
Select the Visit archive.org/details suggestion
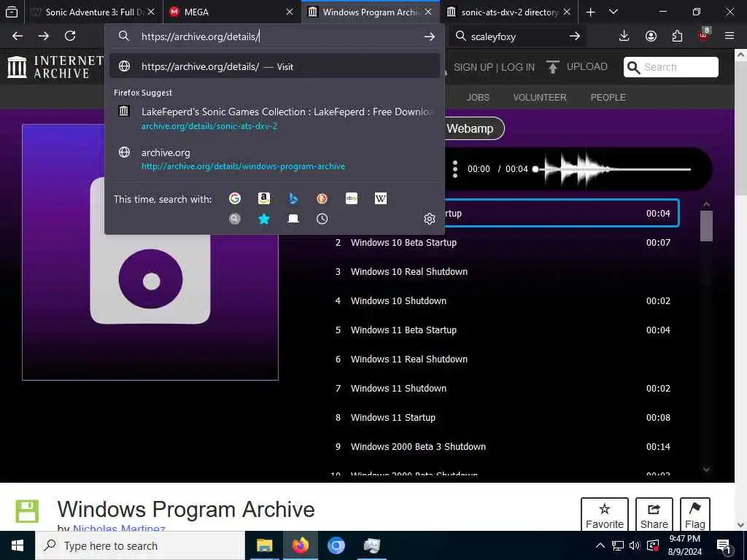pos(274,66)
